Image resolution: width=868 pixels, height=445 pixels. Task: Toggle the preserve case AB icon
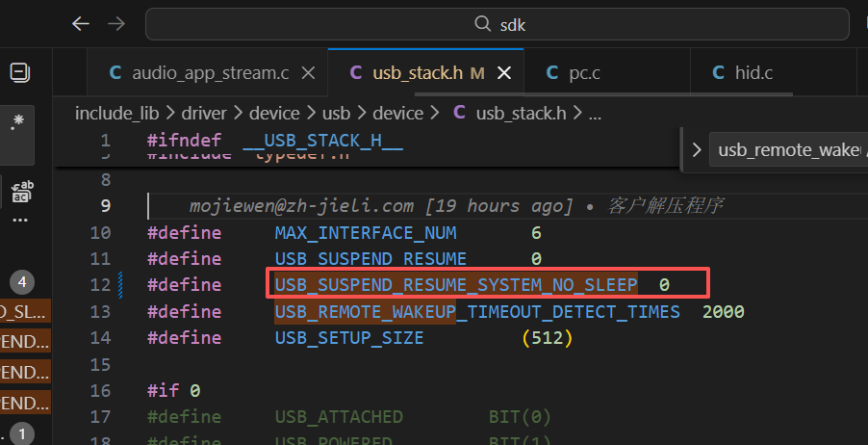click(x=23, y=191)
